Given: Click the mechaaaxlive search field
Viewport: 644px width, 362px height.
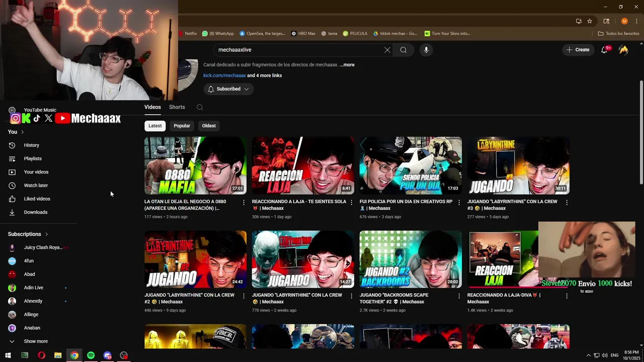Looking at the screenshot, I should pyautogui.click(x=298, y=50).
